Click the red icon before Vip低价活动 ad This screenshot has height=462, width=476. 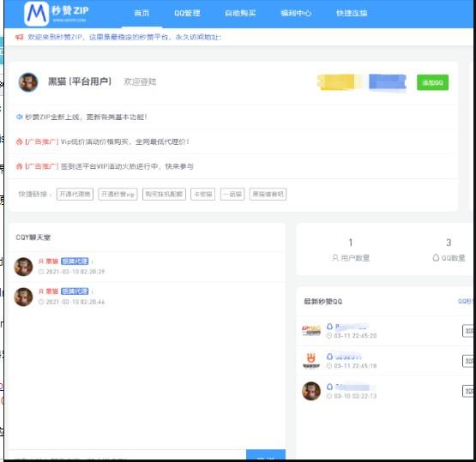20,141
